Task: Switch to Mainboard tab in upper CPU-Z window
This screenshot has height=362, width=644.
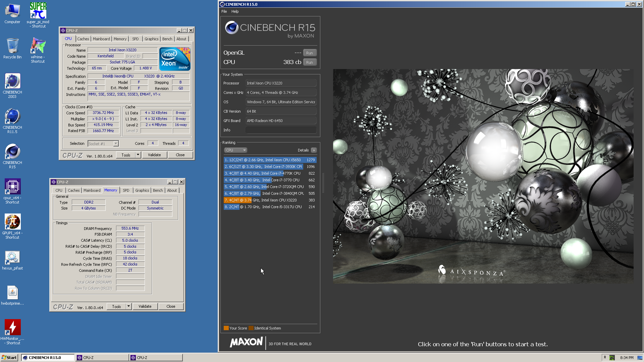Action: coord(101,39)
